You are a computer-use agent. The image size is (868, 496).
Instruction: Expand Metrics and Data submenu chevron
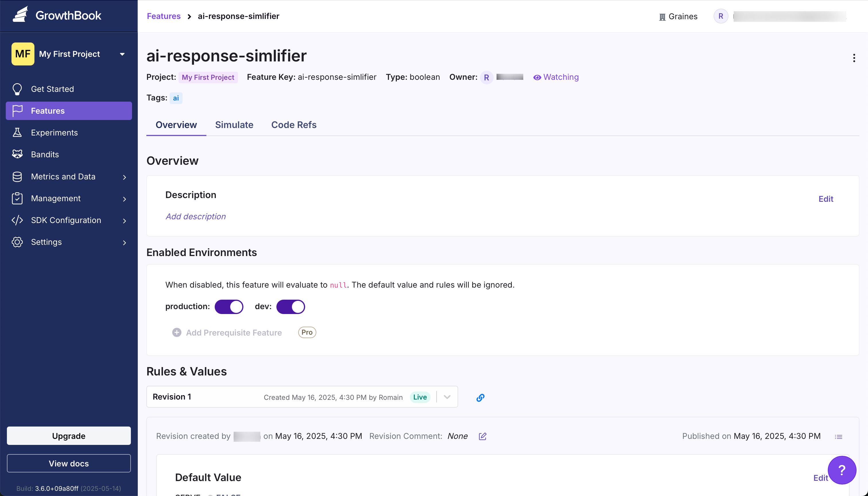point(124,177)
